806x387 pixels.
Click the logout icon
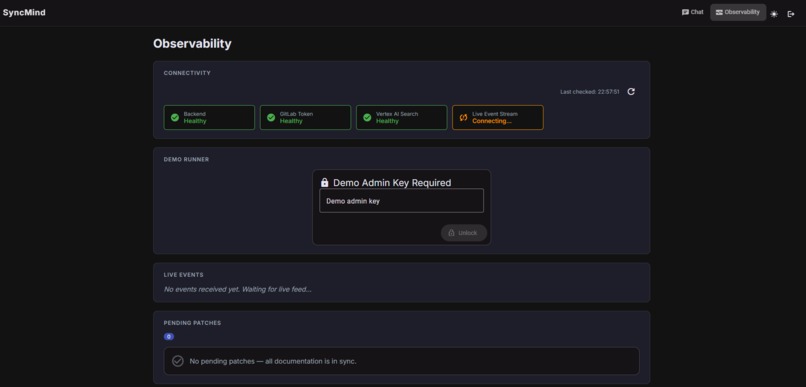coord(791,14)
